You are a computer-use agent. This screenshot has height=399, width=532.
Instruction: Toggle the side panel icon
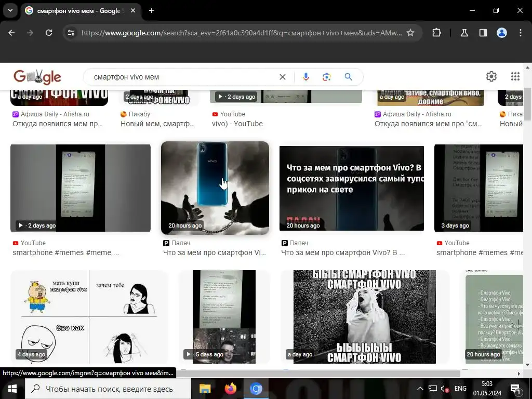coord(483,33)
